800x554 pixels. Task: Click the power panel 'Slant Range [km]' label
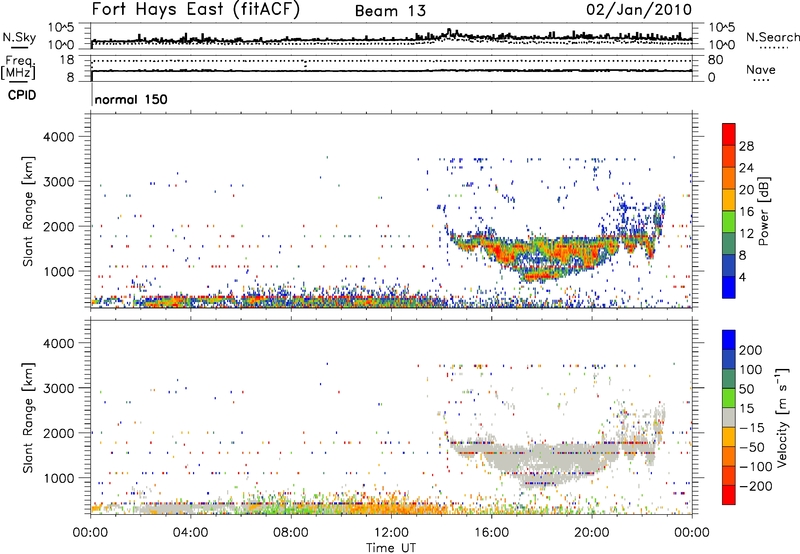pyautogui.click(x=28, y=211)
